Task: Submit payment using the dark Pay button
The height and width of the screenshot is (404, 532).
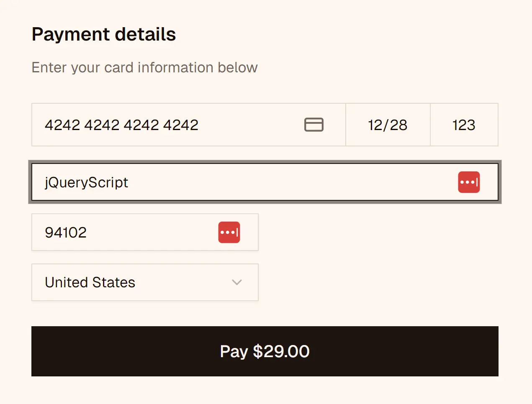Action: point(265,351)
